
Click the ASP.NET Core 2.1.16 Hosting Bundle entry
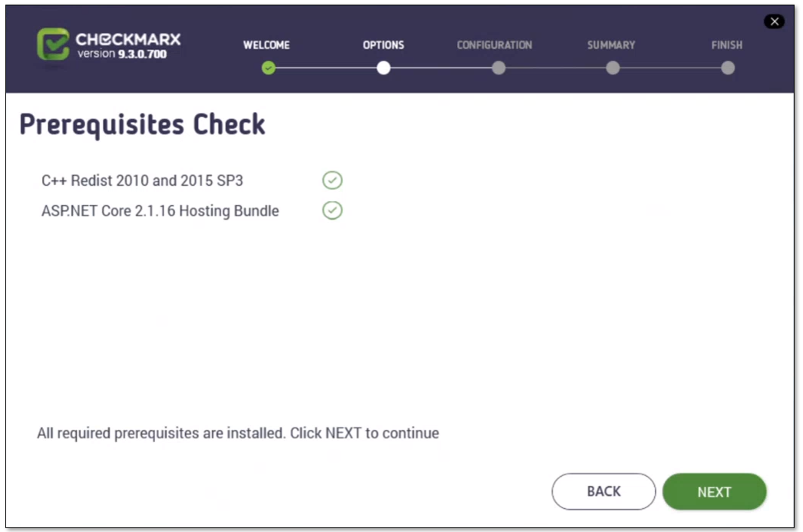pos(160,211)
